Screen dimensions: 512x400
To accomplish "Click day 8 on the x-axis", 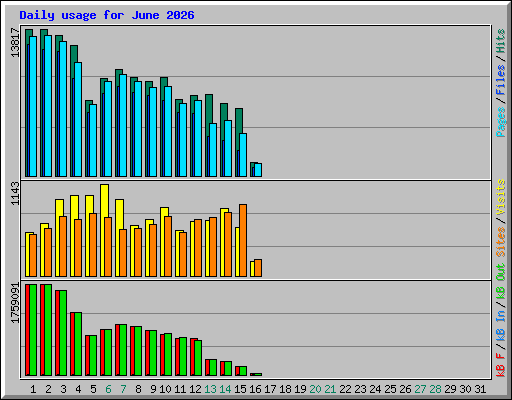I will [138, 389].
